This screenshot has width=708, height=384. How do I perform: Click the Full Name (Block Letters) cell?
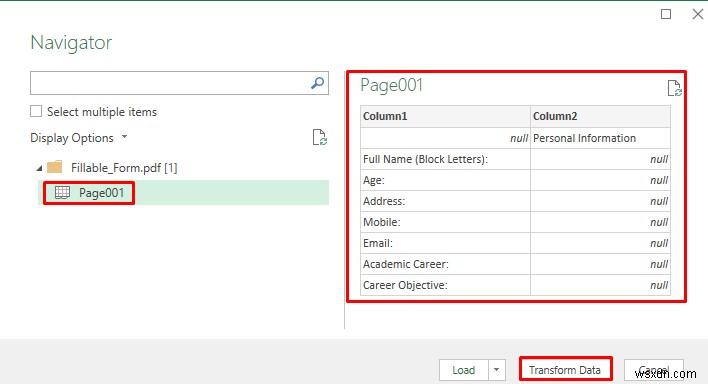coord(445,159)
